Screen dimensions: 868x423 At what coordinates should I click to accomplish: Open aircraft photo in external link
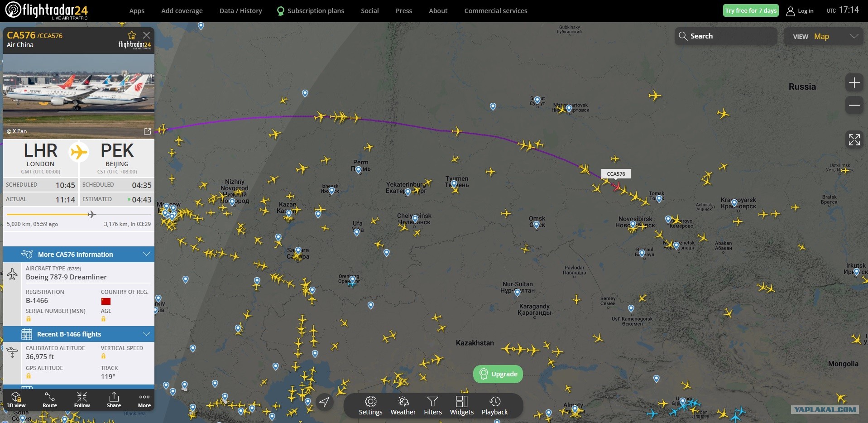pos(147,131)
